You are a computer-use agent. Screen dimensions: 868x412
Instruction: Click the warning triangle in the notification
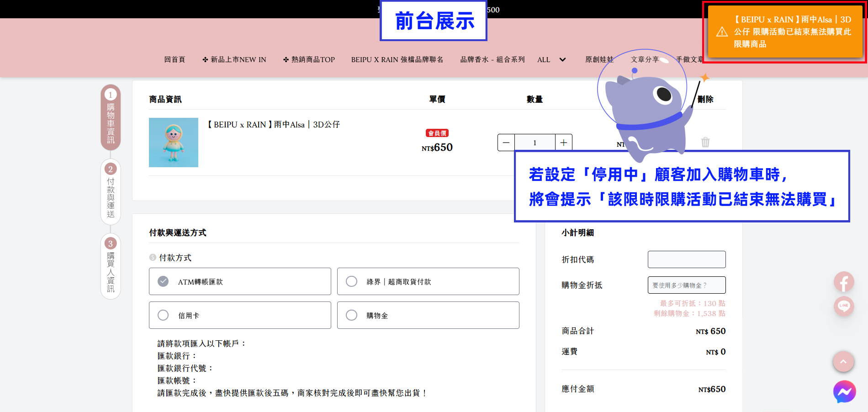tap(722, 32)
